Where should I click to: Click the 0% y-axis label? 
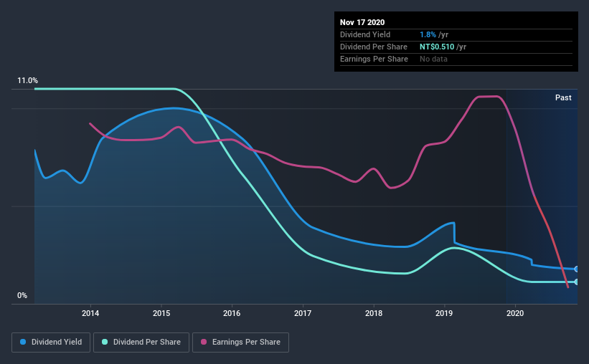pyautogui.click(x=22, y=296)
